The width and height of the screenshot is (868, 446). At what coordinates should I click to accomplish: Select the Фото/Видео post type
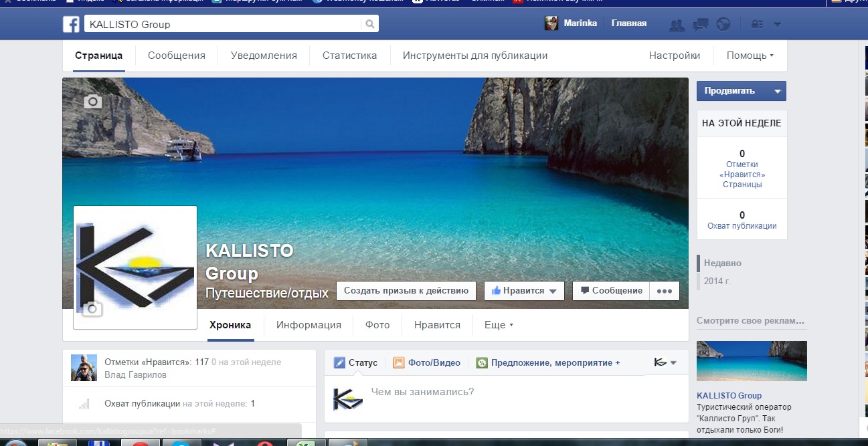427,363
